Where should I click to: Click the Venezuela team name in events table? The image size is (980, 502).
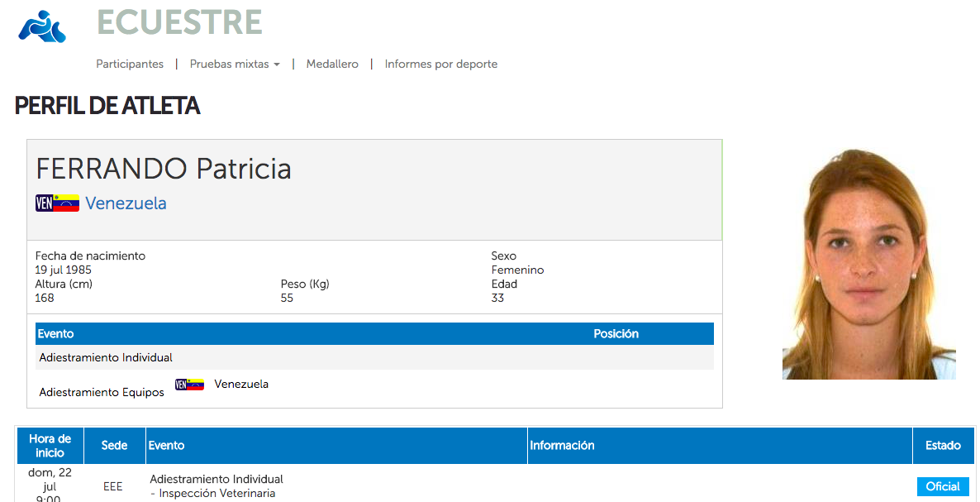(x=241, y=384)
